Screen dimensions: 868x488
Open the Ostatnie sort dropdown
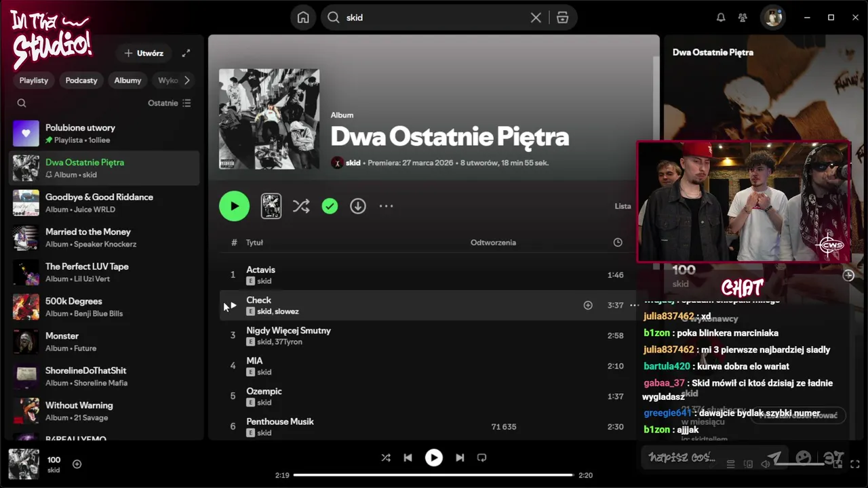(x=170, y=103)
